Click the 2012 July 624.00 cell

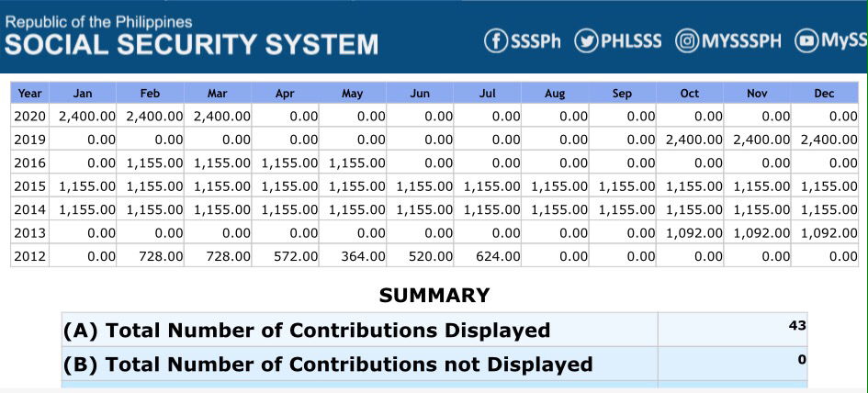pos(498,256)
